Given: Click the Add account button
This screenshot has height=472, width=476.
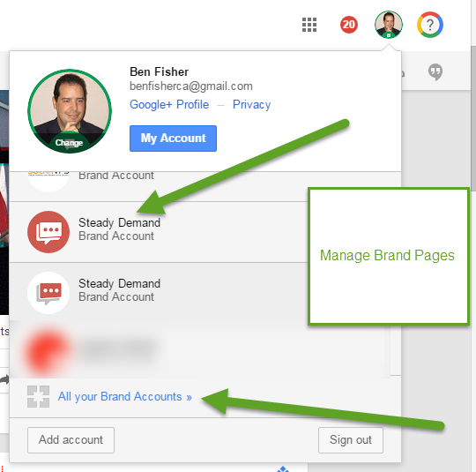Looking at the screenshot, I should coord(71,440).
